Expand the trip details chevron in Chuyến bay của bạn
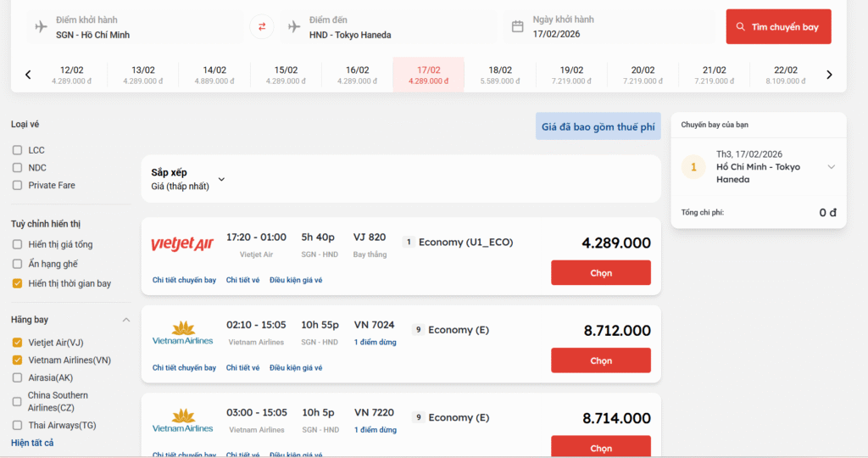 tap(831, 167)
